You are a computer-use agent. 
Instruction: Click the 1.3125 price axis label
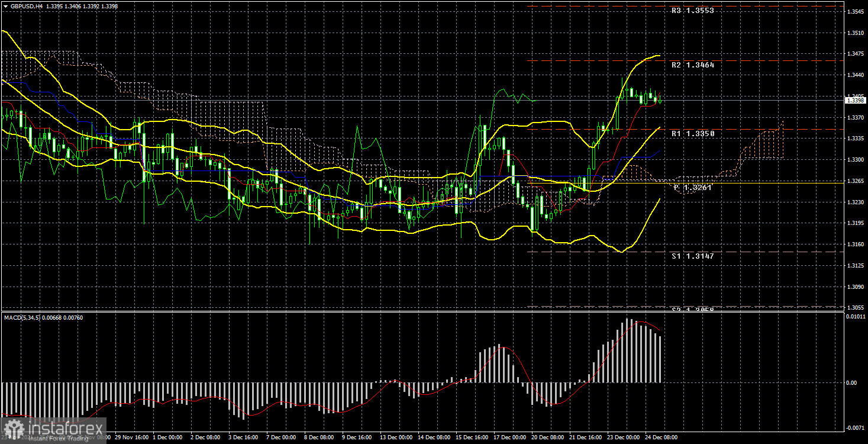coord(856,266)
